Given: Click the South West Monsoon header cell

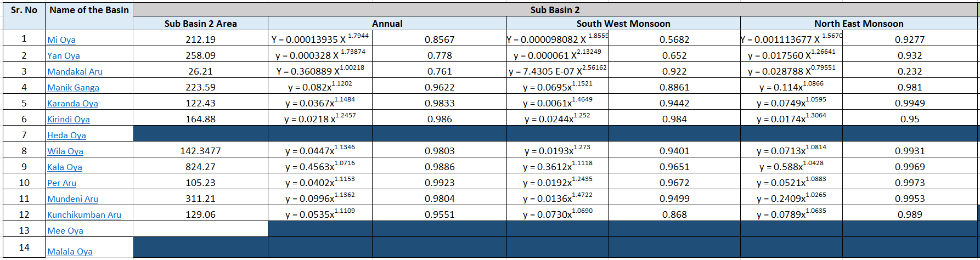Looking at the screenshot, I should click(623, 24).
